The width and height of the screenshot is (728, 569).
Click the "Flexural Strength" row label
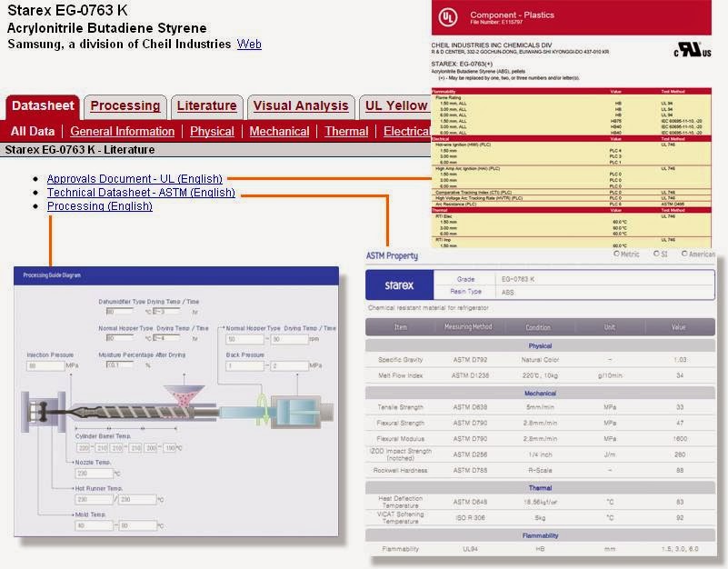click(x=400, y=424)
